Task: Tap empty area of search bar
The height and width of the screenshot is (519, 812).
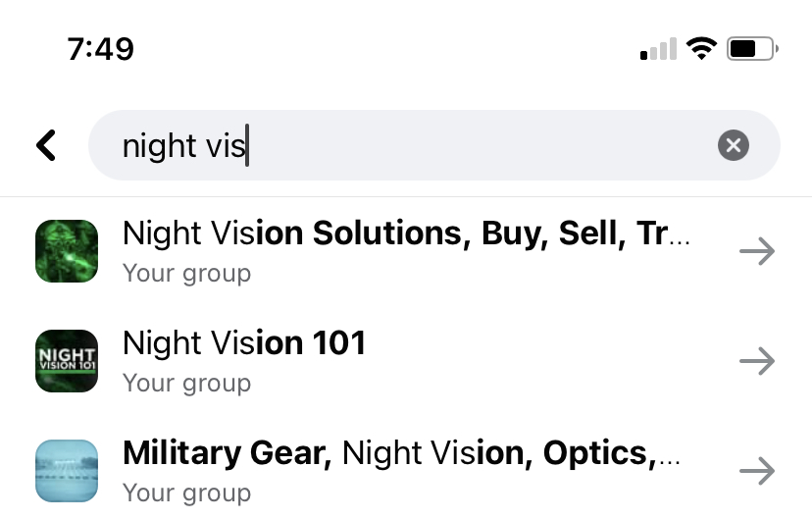Action: pyautogui.click(x=482, y=145)
